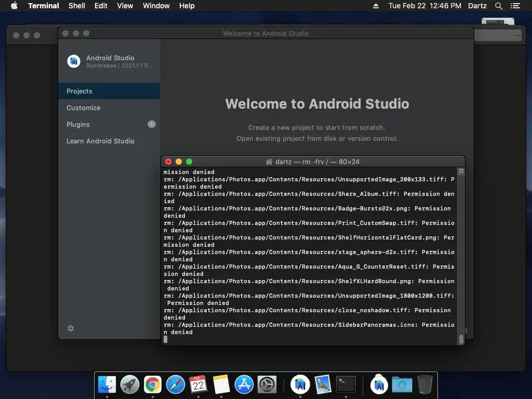
Task: Click Terminal scrollback marker icon top-right
Action: (x=461, y=171)
